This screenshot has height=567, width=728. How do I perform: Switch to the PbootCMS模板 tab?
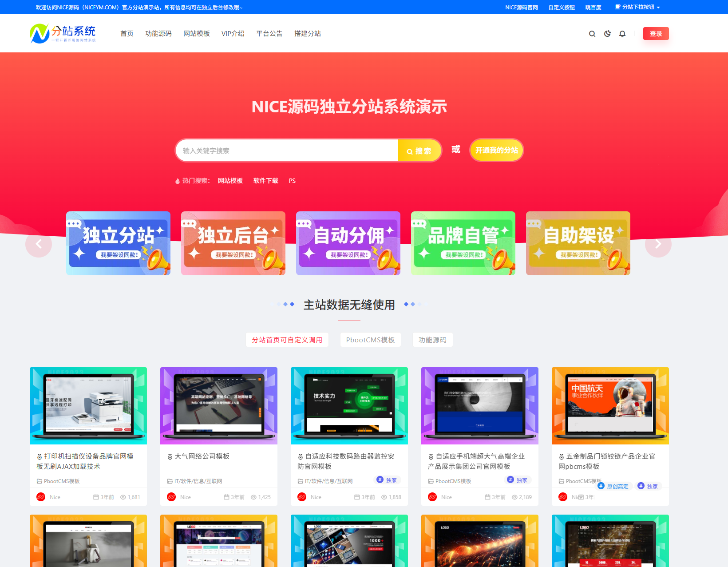371,340
